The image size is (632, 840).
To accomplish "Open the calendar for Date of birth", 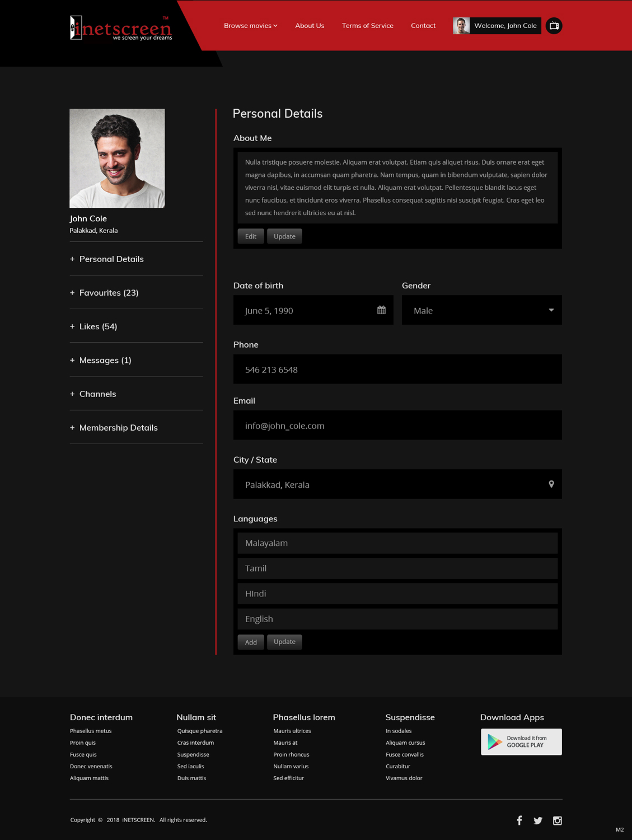I will tap(381, 310).
